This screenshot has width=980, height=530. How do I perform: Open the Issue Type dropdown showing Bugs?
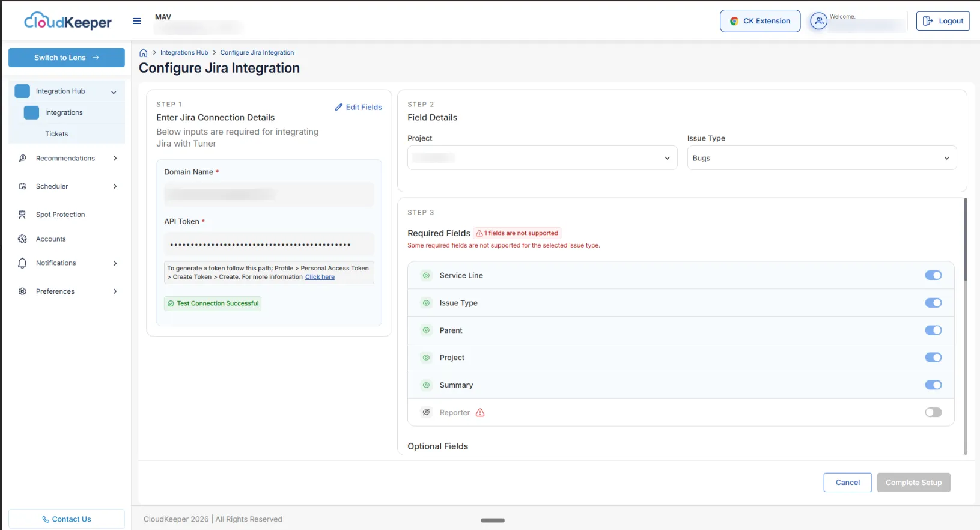pyautogui.click(x=821, y=158)
